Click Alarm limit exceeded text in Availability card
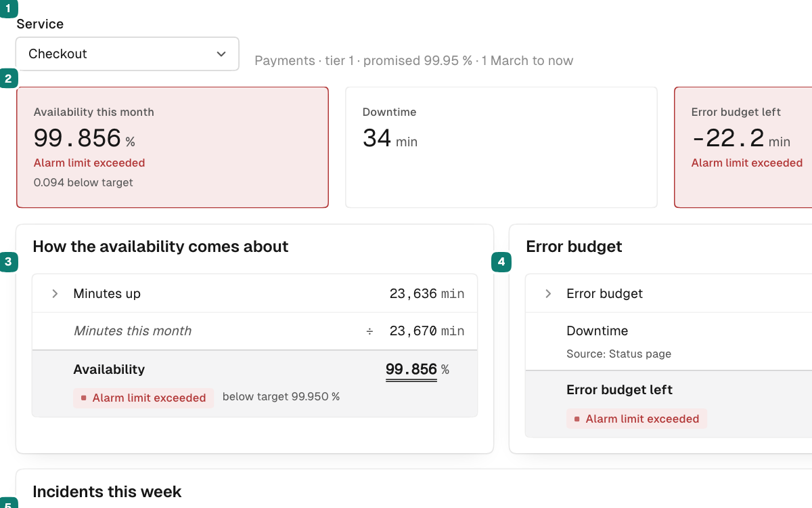 pos(89,163)
